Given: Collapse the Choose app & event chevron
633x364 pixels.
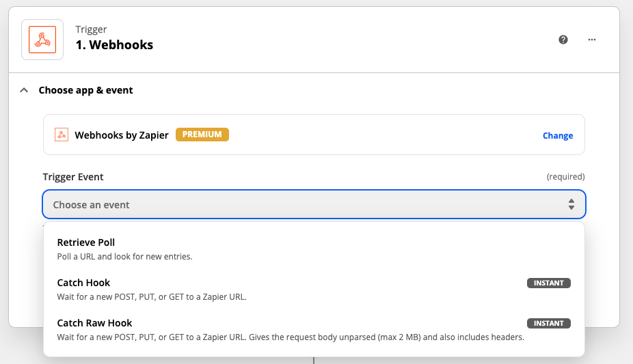Looking at the screenshot, I should 25,90.
